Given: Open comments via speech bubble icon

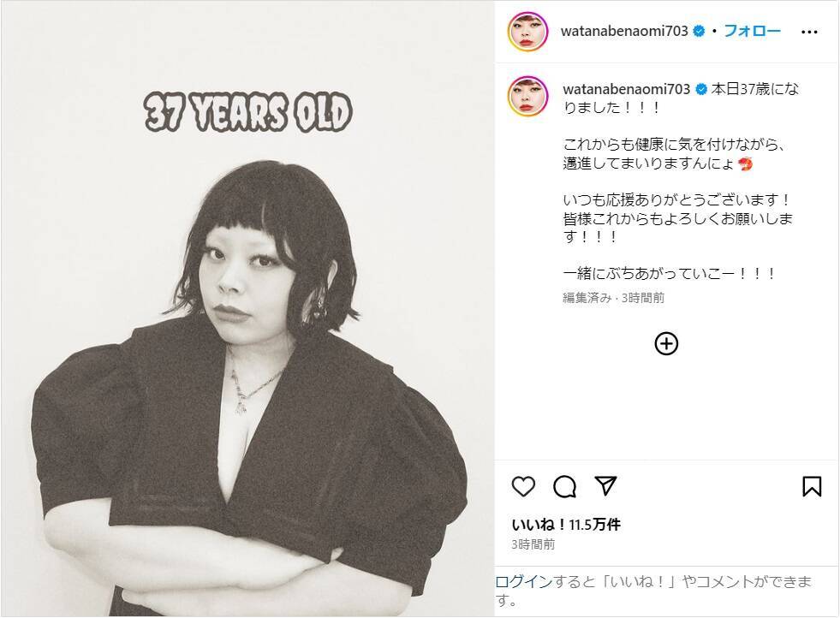Looking at the screenshot, I should pyautogui.click(x=564, y=487).
